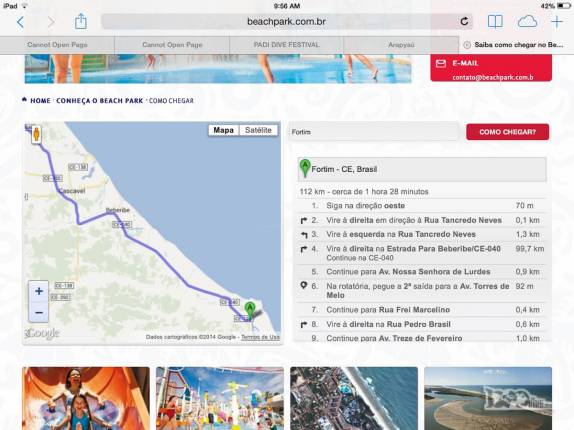Switch map to Mapa view
574x430 pixels.
click(x=224, y=130)
